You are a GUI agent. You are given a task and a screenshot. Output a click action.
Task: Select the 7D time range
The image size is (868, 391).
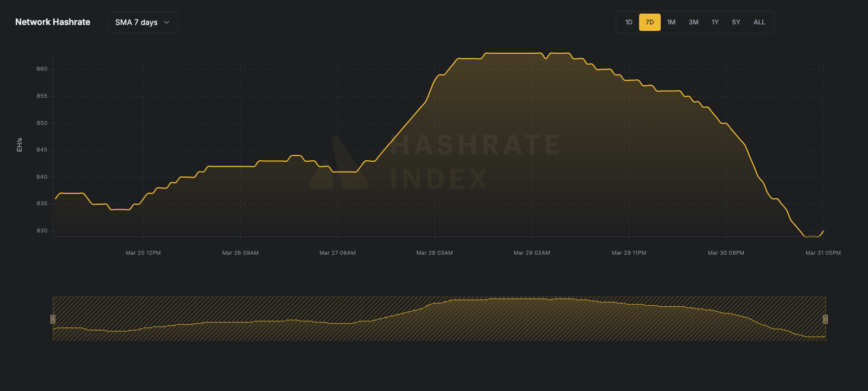(x=650, y=22)
